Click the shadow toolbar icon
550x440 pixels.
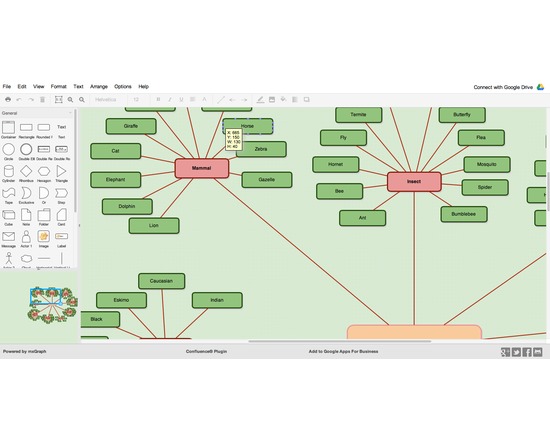(x=307, y=100)
